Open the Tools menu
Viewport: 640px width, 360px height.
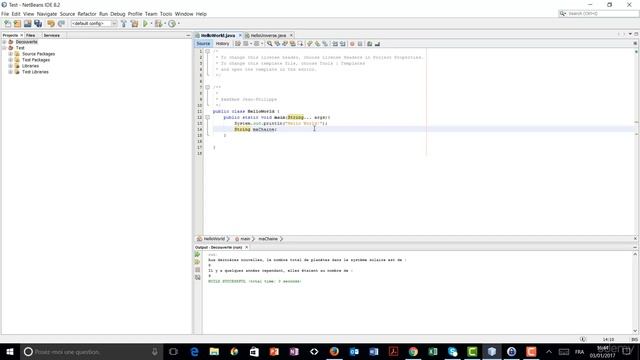(166, 14)
